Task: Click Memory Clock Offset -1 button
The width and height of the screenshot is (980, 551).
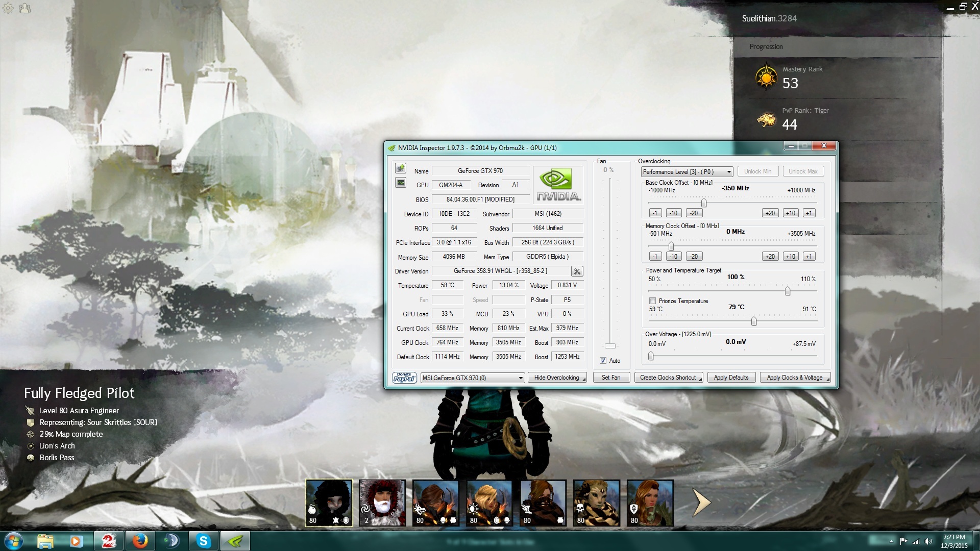Action: (x=655, y=257)
